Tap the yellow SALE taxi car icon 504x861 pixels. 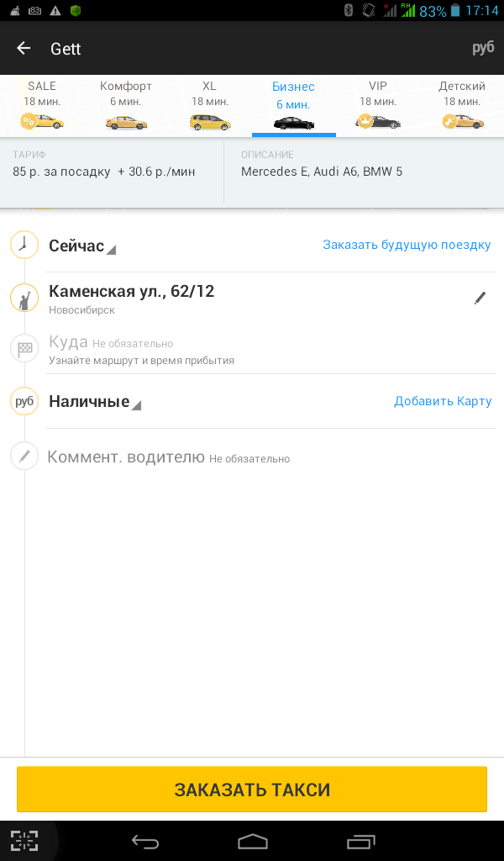(42, 121)
